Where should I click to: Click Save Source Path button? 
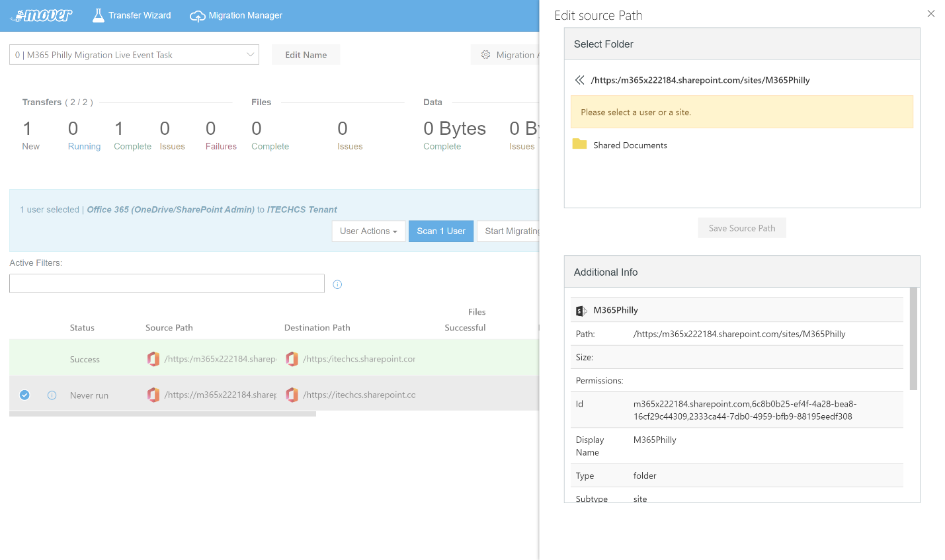click(741, 228)
